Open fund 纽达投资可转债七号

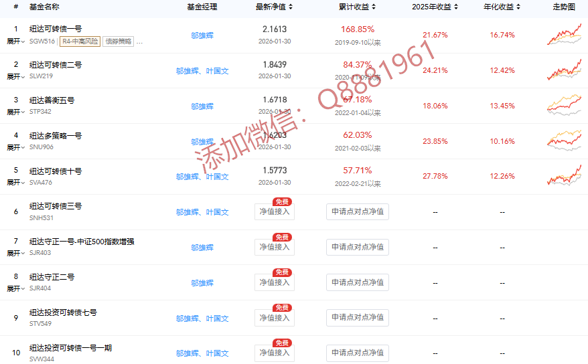pos(63,312)
